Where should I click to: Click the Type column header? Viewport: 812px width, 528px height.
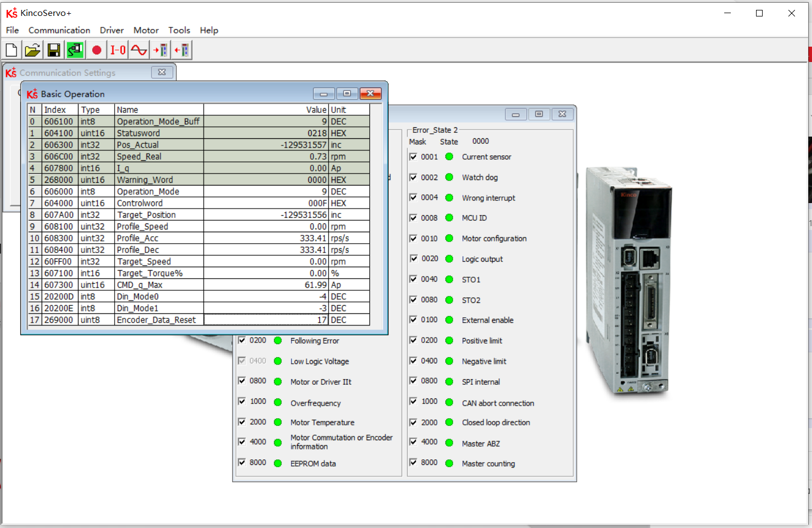97,110
